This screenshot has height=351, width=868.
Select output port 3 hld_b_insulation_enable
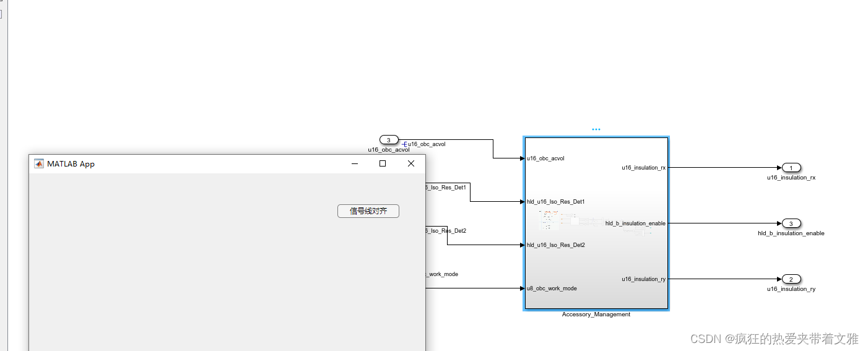click(792, 223)
